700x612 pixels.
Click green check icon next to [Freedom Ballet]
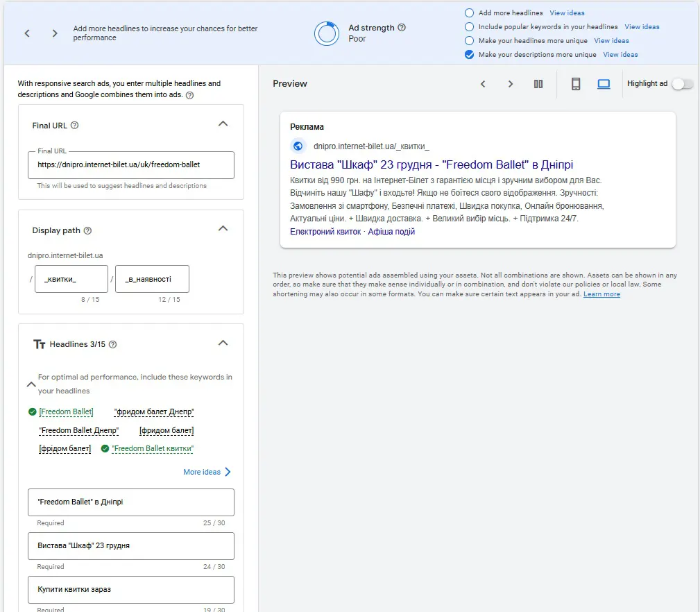[x=32, y=411]
